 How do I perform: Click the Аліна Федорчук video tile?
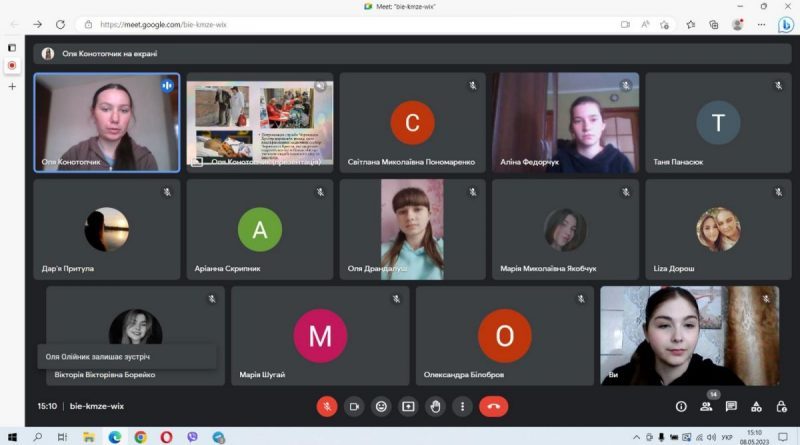point(565,122)
